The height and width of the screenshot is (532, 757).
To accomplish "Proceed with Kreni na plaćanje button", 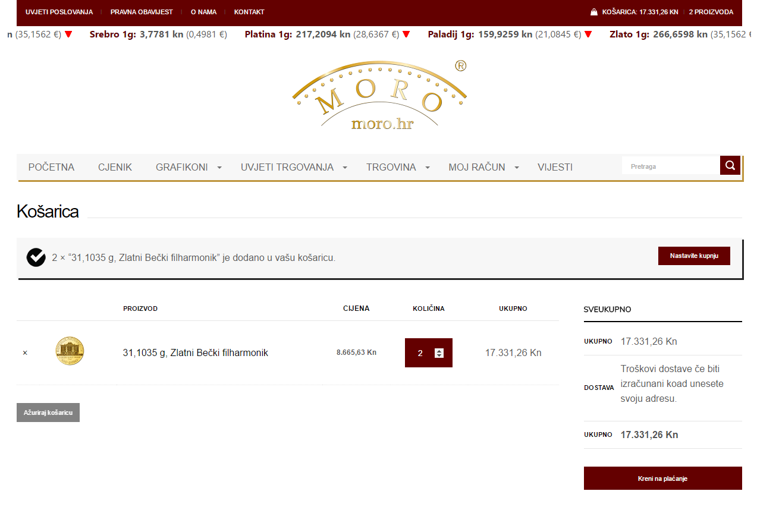I will coord(663,478).
